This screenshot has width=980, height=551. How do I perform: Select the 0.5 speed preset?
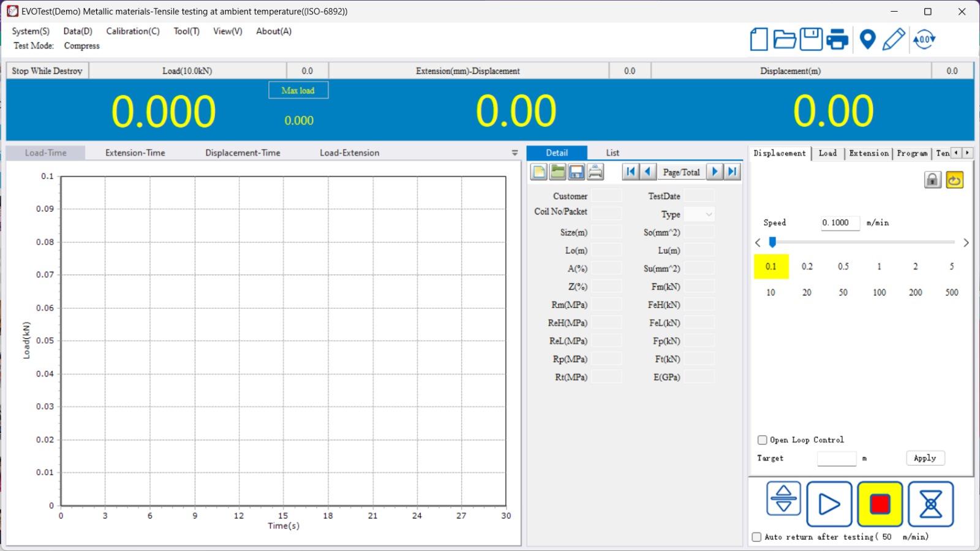click(843, 267)
